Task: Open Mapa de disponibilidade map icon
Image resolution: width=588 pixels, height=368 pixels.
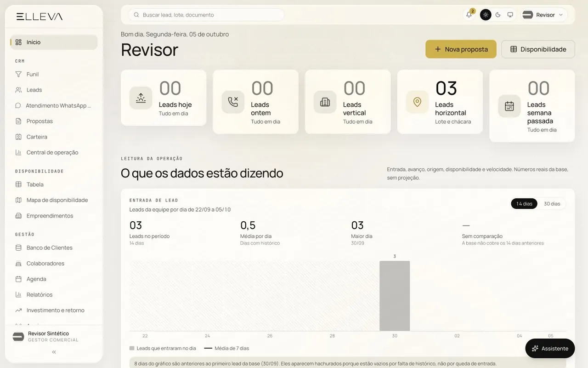Action: click(18, 200)
